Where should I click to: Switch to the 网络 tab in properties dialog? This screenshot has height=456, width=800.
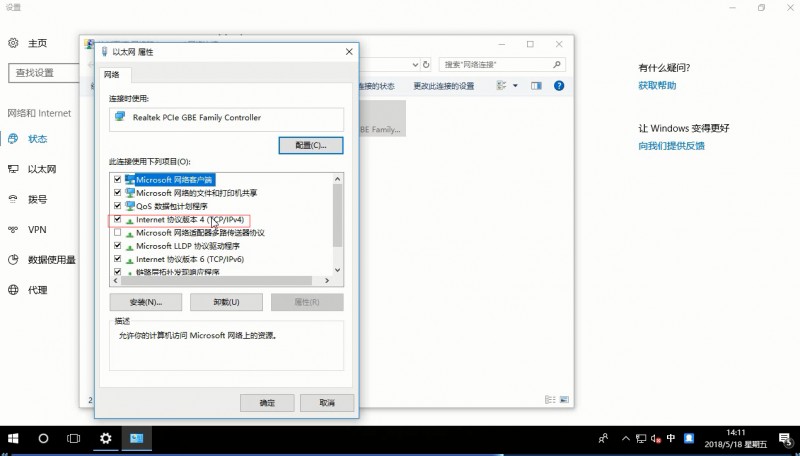tap(112, 74)
